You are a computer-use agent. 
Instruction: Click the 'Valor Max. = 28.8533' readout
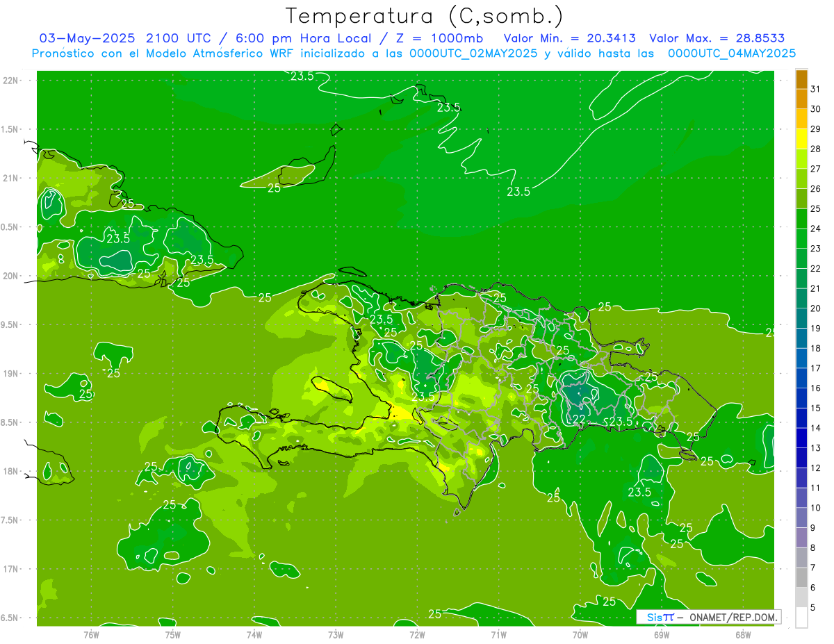717,38
